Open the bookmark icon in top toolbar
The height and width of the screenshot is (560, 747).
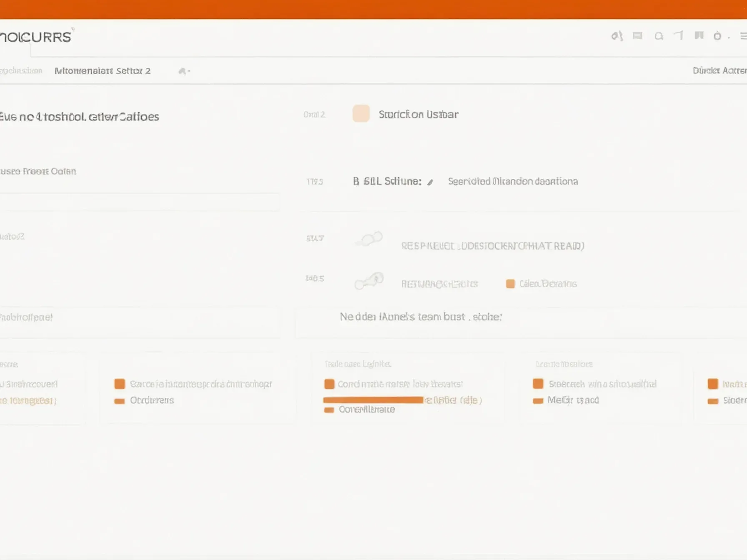pos(699,35)
